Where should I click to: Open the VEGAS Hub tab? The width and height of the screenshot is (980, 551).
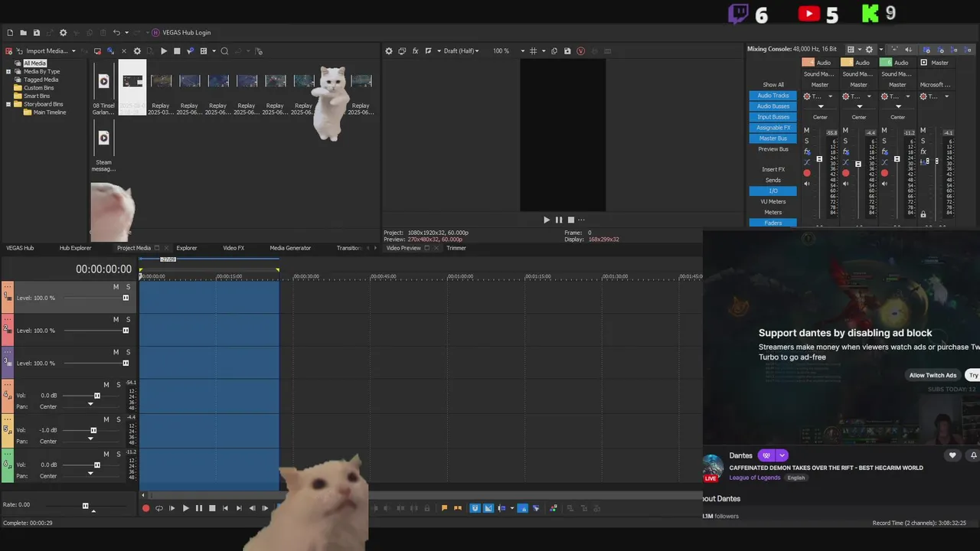coord(20,248)
